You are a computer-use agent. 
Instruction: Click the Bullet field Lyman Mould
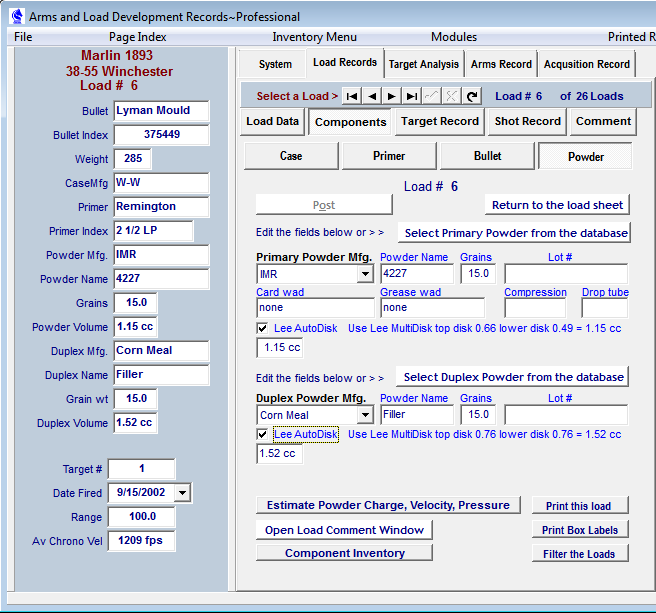click(x=161, y=111)
